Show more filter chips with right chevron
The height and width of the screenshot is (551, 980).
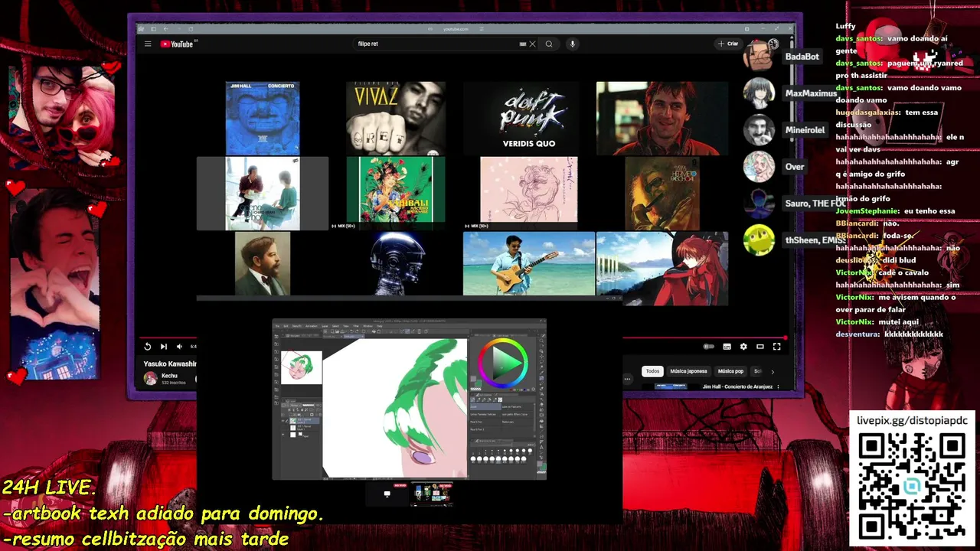click(772, 371)
